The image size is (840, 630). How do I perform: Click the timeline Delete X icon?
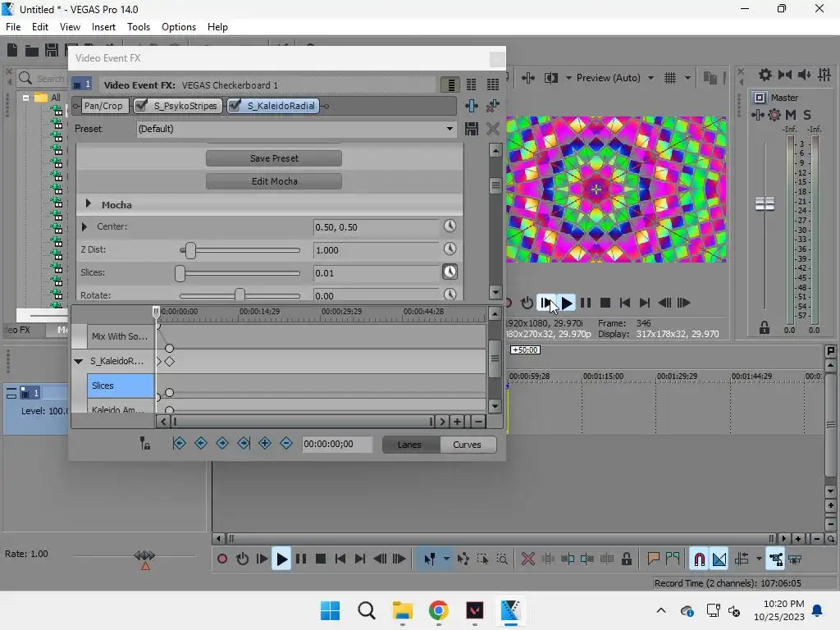click(x=527, y=559)
